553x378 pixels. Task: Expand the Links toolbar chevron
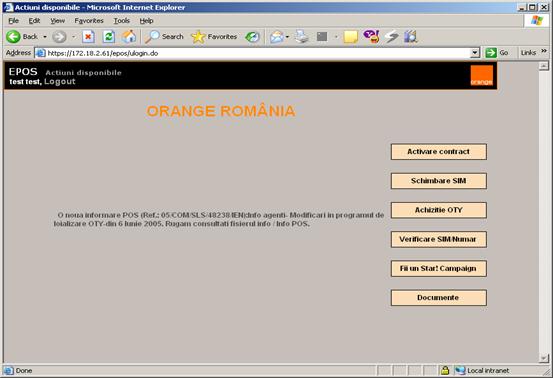544,51
